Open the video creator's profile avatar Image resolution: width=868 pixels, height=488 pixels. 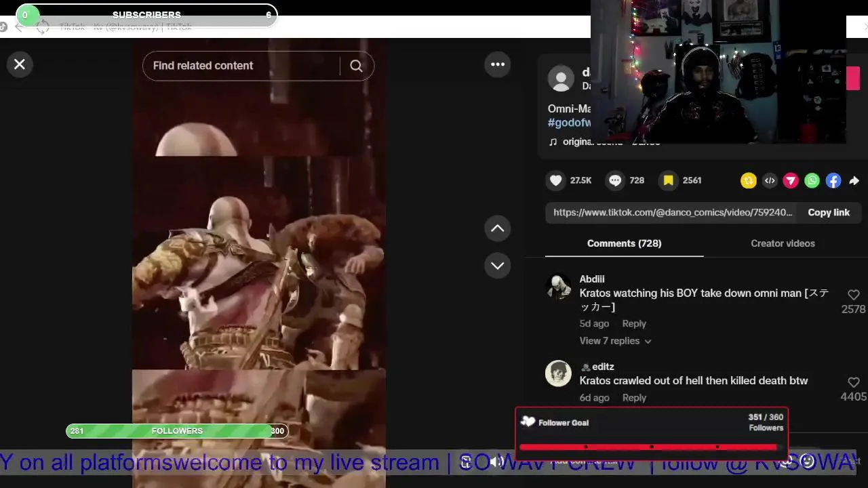(561, 79)
